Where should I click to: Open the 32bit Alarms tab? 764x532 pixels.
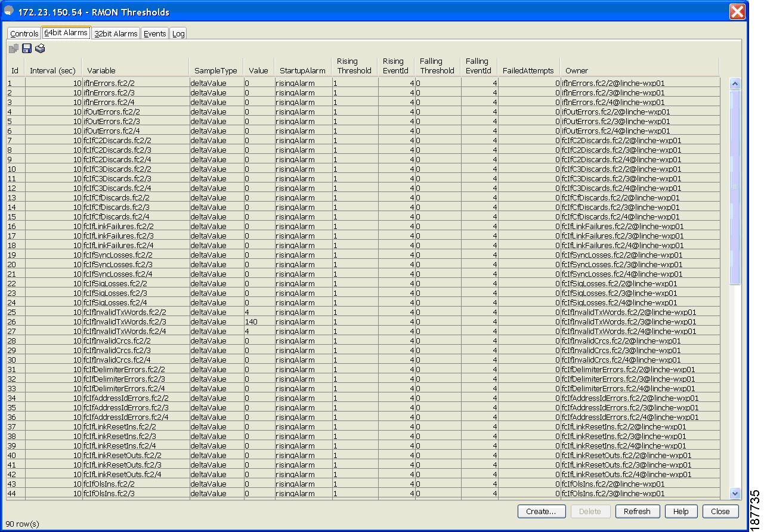(x=116, y=34)
